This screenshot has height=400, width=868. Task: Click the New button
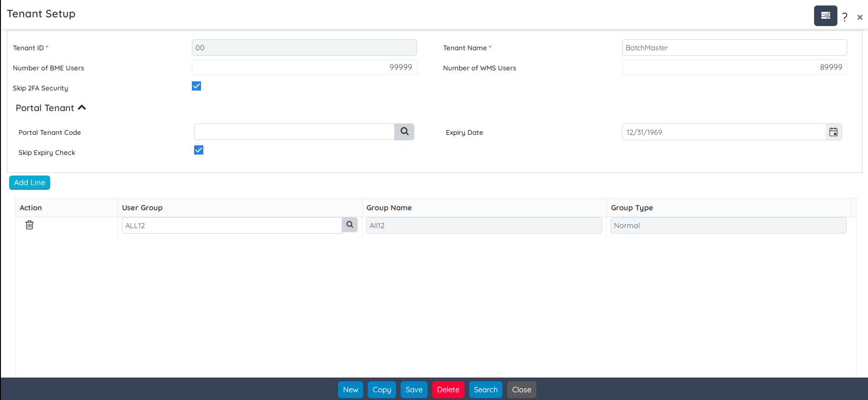350,389
